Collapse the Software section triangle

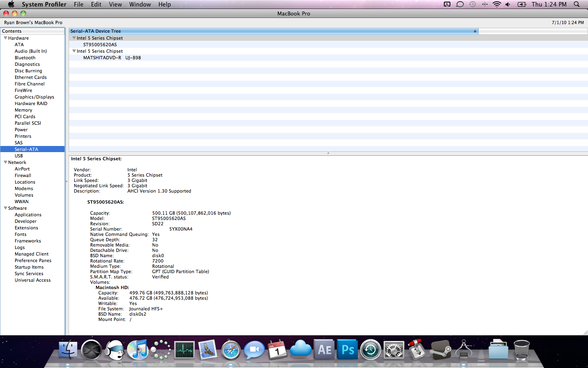pyautogui.click(x=5, y=208)
